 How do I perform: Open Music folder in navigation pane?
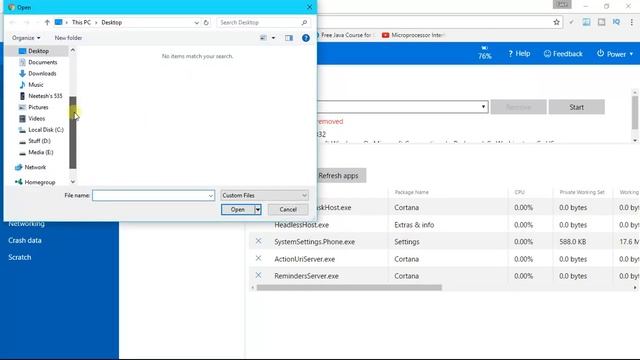click(36, 84)
